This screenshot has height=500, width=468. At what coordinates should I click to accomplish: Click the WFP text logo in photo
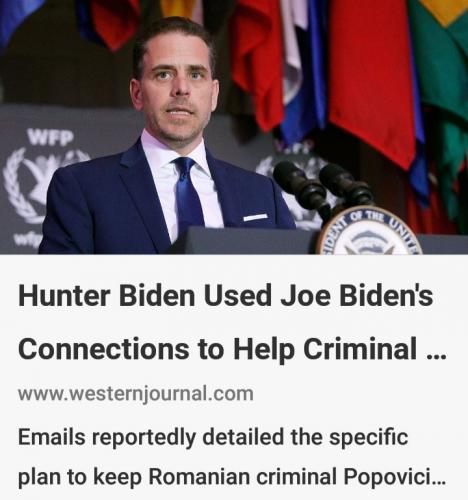click(x=50, y=137)
